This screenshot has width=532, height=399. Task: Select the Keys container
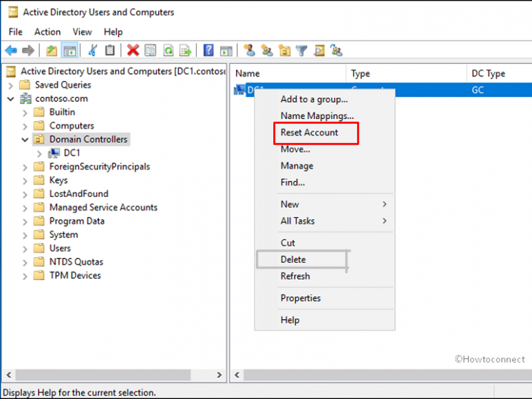click(x=58, y=180)
